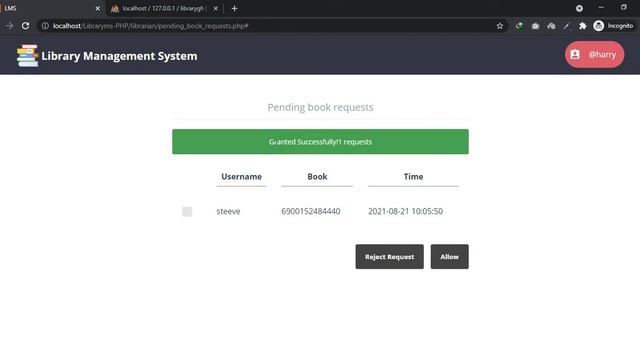Click the Pending book requests heading
This screenshot has width=640, height=360.
320,107
